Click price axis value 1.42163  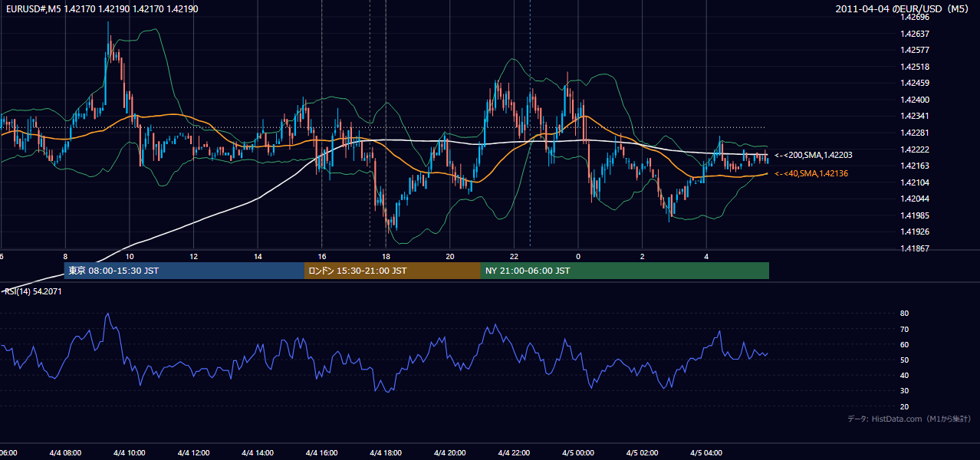tap(915, 166)
